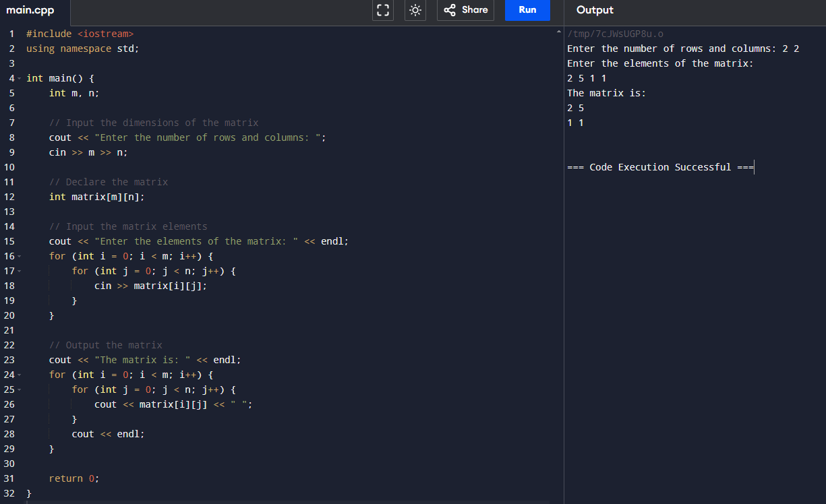Click output line 'Enter the elements of the matrix:'

point(660,63)
